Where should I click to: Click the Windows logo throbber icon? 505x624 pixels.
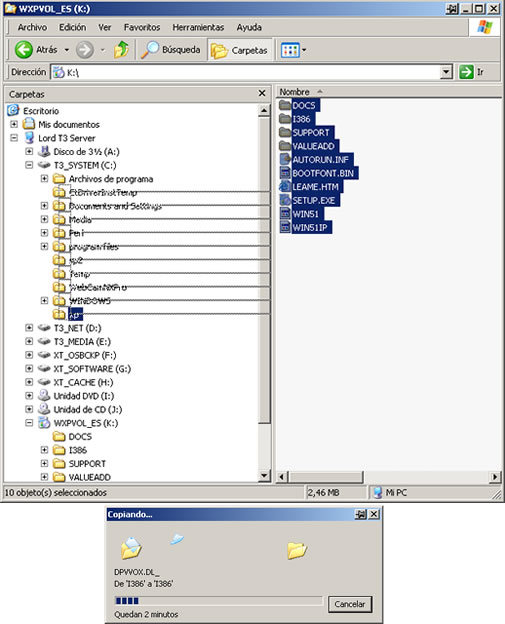485,27
